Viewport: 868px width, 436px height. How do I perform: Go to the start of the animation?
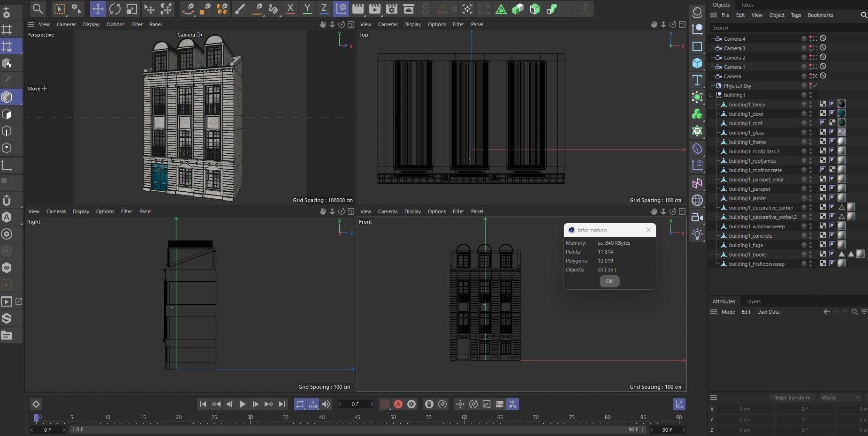[203, 404]
